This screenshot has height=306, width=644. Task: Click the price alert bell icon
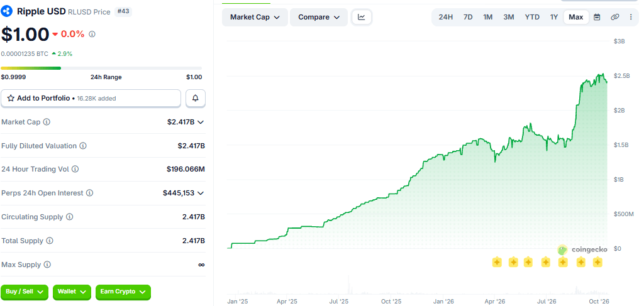tap(196, 99)
